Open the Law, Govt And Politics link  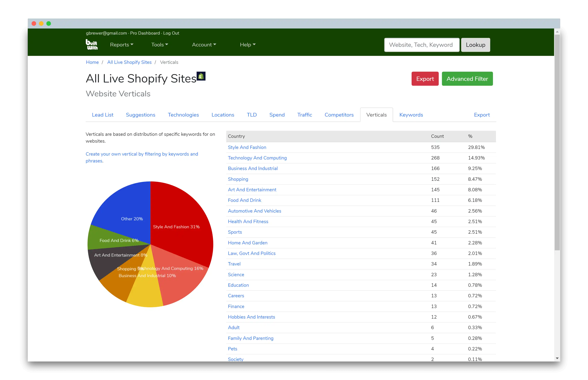click(251, 253)
